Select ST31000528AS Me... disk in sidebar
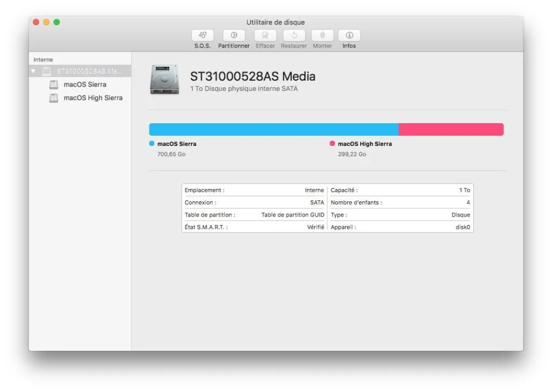The height and width of the screenshot is (392, 552). point(80,71)
